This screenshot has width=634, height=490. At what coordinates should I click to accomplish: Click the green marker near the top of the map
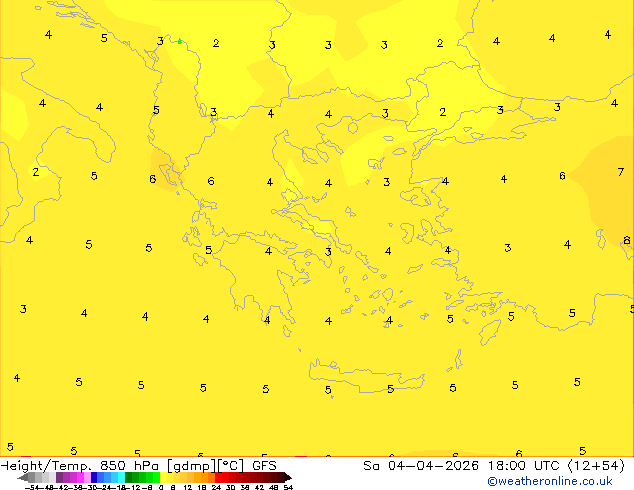pos(180,41)
